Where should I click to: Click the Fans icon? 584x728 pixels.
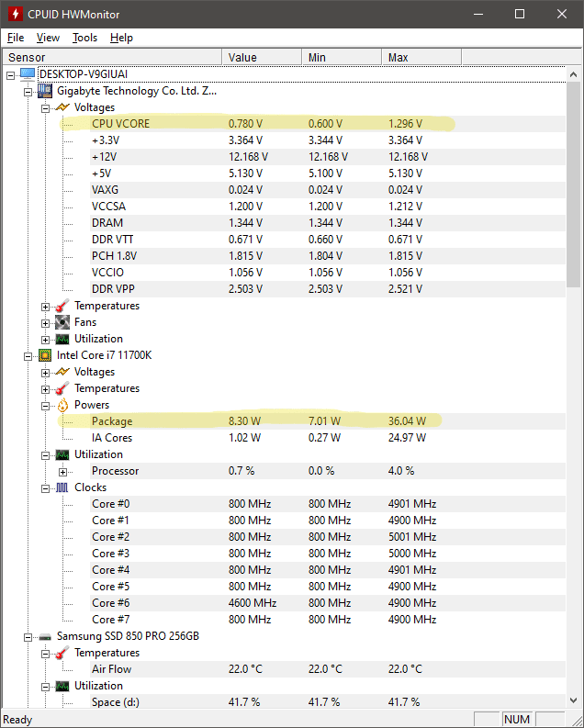tap(62, 322)
